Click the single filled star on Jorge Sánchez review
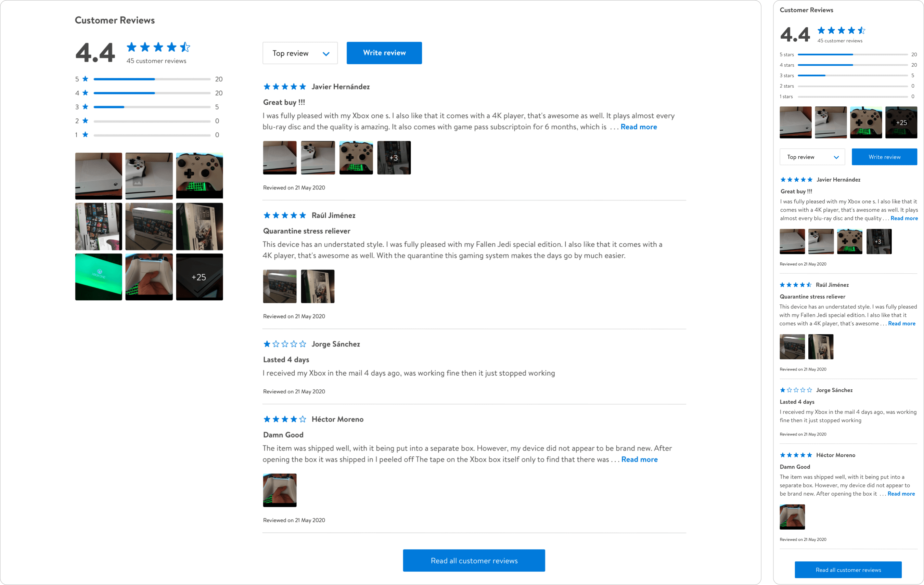 267,344
